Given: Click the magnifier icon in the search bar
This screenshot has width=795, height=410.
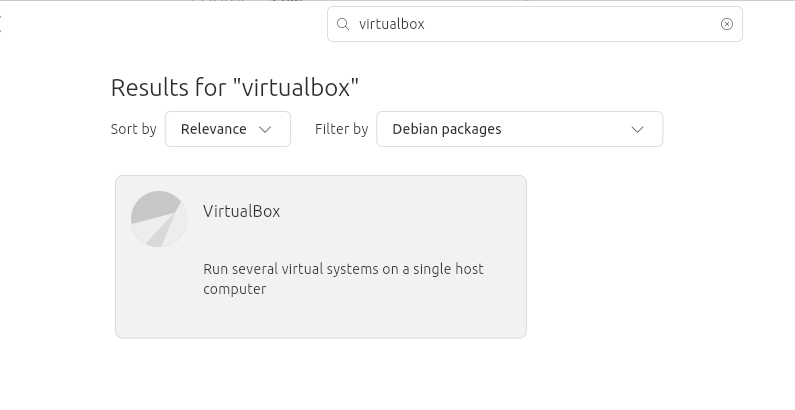Looking at the screenshot, I should tap(343, 24).
